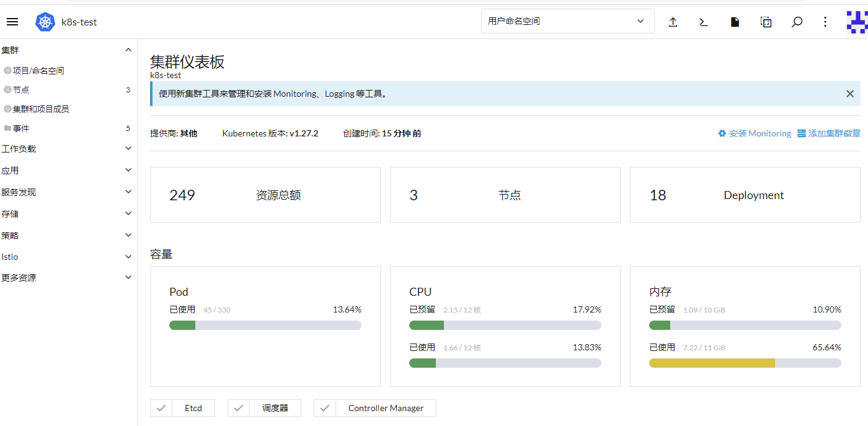Click the 调度器 status checkmark icon

point(239,408)
